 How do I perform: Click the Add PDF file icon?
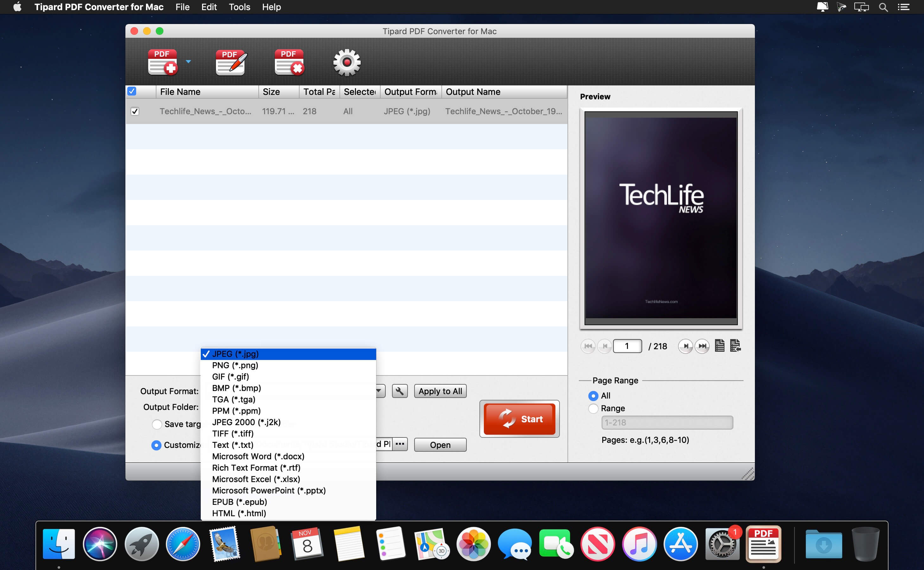point(162,61)
